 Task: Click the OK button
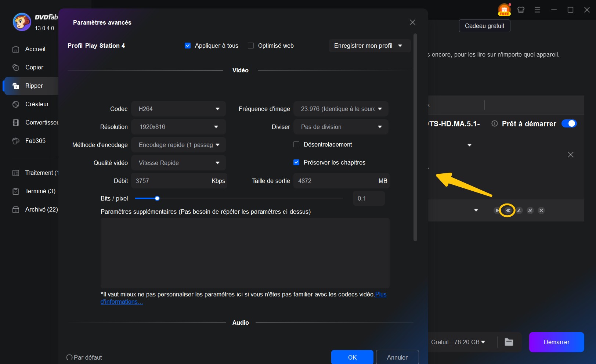click(x=352, y=357)
